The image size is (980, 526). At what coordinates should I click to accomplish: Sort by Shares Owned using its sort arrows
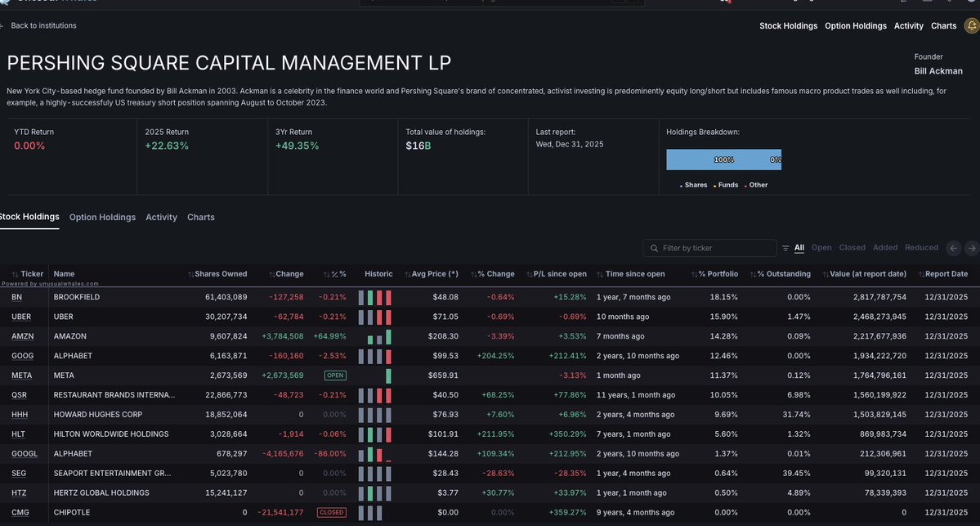pyautogui.click(x=191, y=273)
